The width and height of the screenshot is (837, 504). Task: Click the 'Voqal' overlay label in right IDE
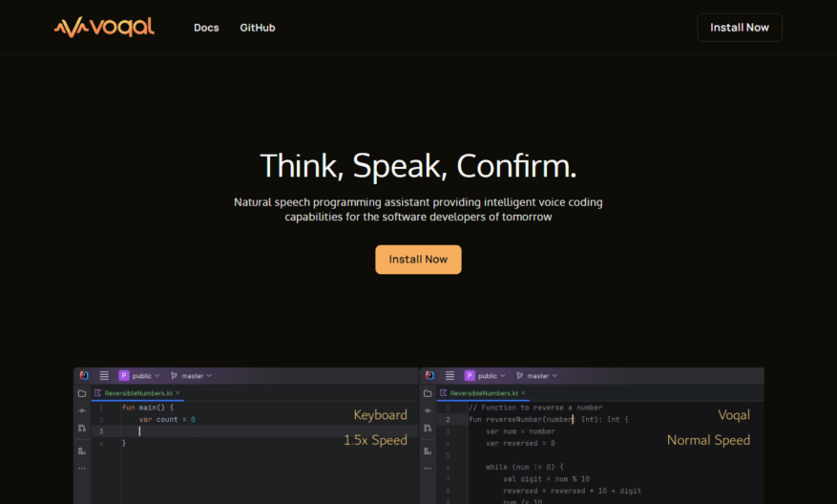(733, 415)
